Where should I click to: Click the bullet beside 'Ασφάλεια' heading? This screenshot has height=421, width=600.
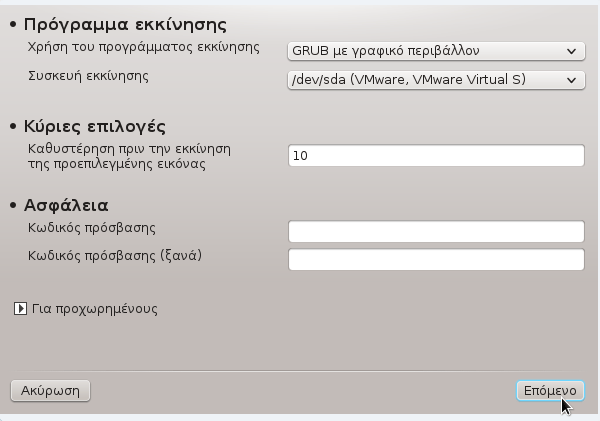pos(13,207)
